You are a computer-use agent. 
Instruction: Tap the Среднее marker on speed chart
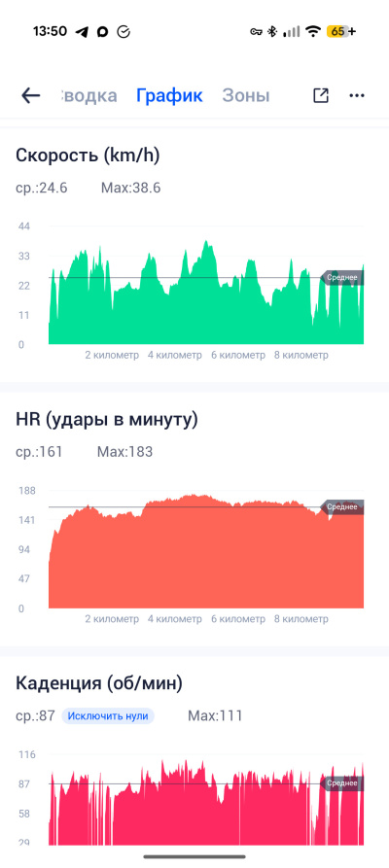[x=342, y=277]
